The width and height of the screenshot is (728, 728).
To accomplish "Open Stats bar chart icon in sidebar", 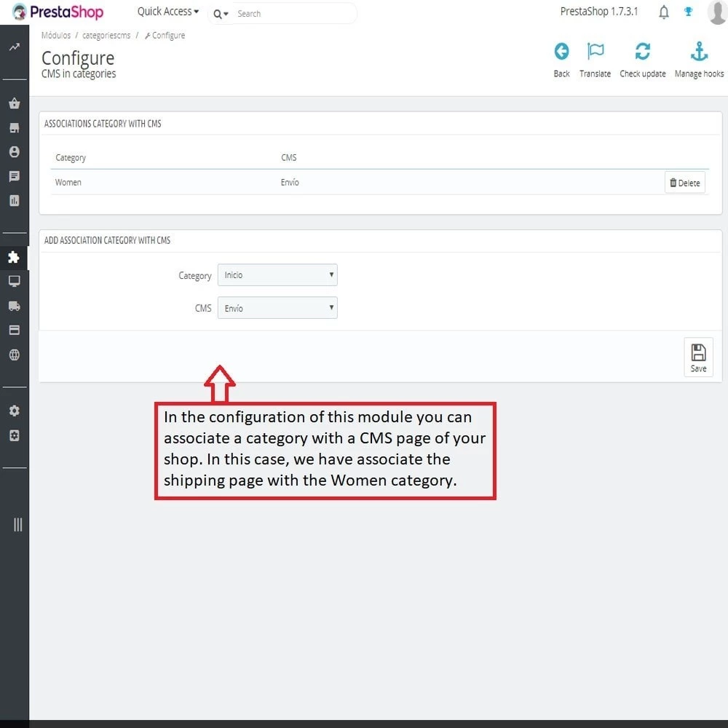I will coord(15,201).
